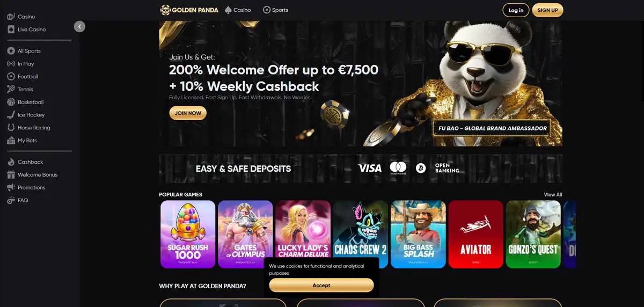Click the JOIN NOW banner button

188,113
